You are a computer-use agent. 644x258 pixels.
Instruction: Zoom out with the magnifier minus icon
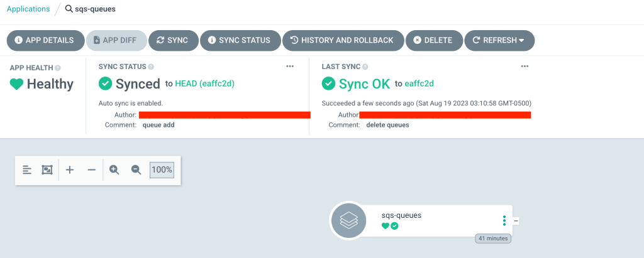point(136,169)
